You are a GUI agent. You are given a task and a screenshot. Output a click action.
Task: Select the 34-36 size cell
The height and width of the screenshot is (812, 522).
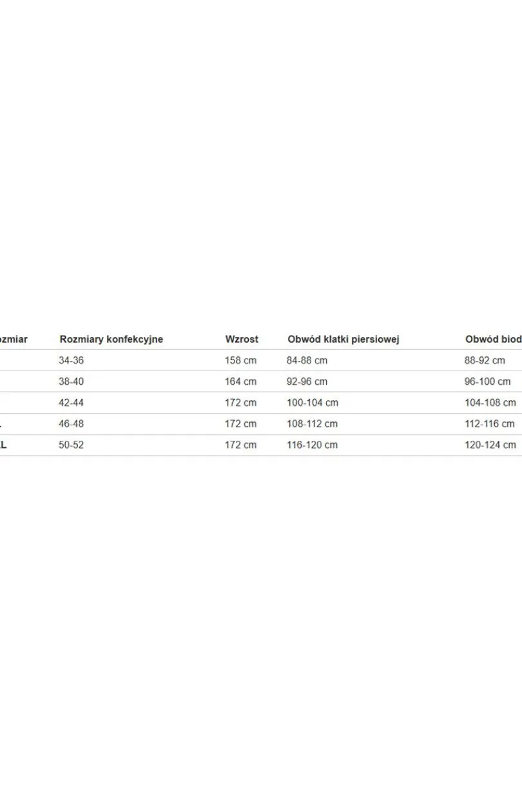point(71,360)
